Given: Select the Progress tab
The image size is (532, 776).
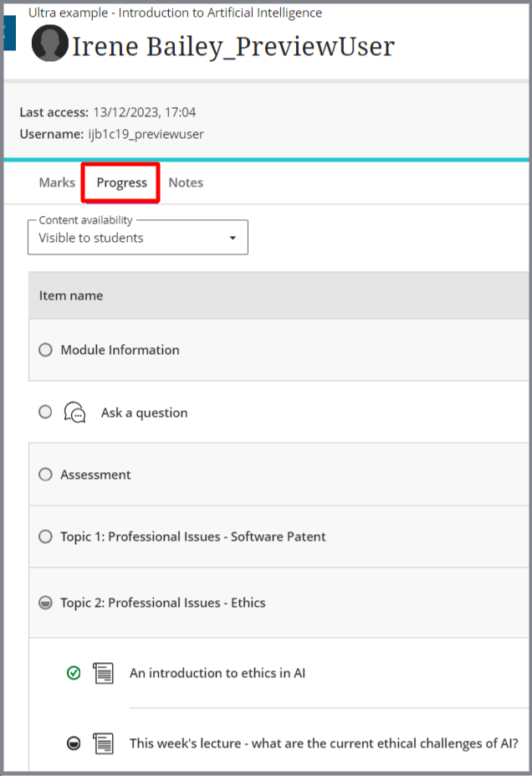Looking at the screenshot, I should coord(121,182).
